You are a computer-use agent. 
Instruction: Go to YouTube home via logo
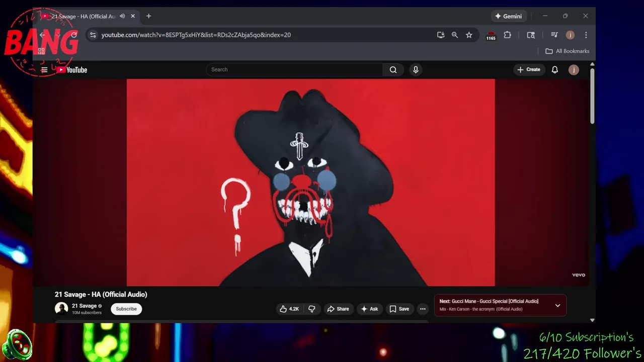(72, 70)
